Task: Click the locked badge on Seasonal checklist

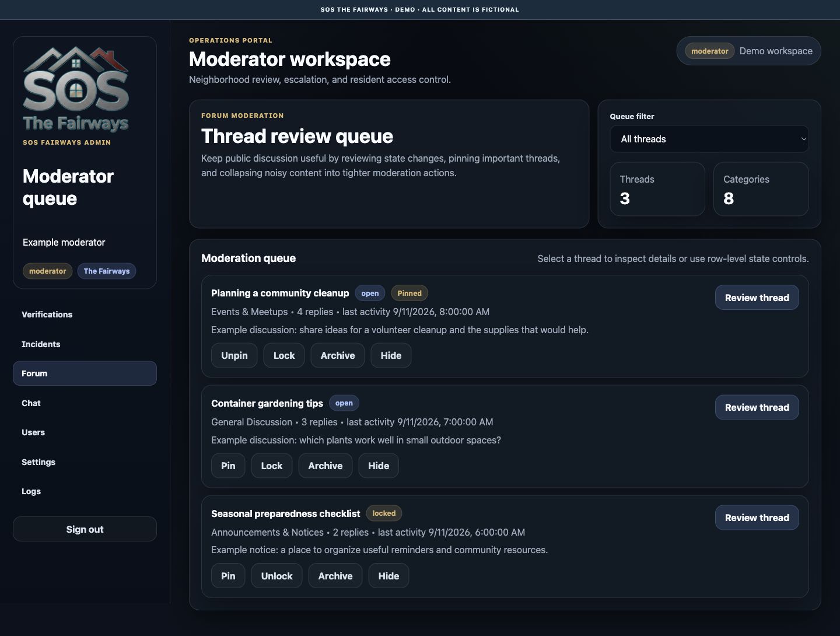Action: pos(384,513)
